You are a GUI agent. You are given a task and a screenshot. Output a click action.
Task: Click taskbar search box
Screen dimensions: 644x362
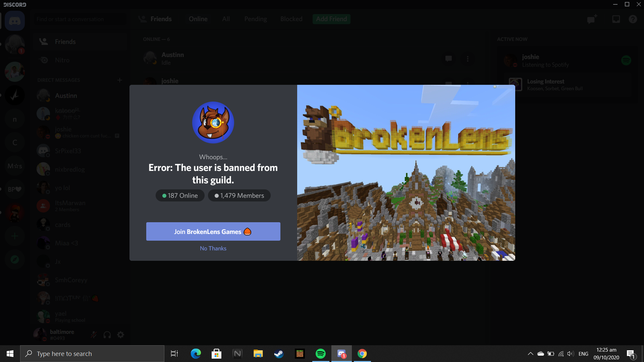pyautogui.click(x=92, y=354)
